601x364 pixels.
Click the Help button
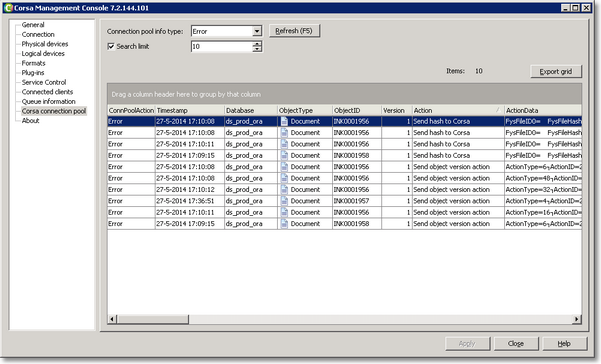coord(564,344)
